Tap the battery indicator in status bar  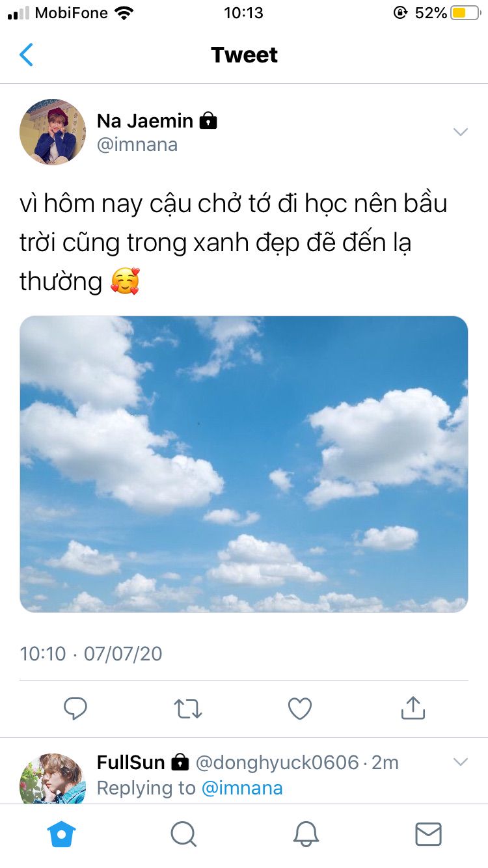click(465, 13)
